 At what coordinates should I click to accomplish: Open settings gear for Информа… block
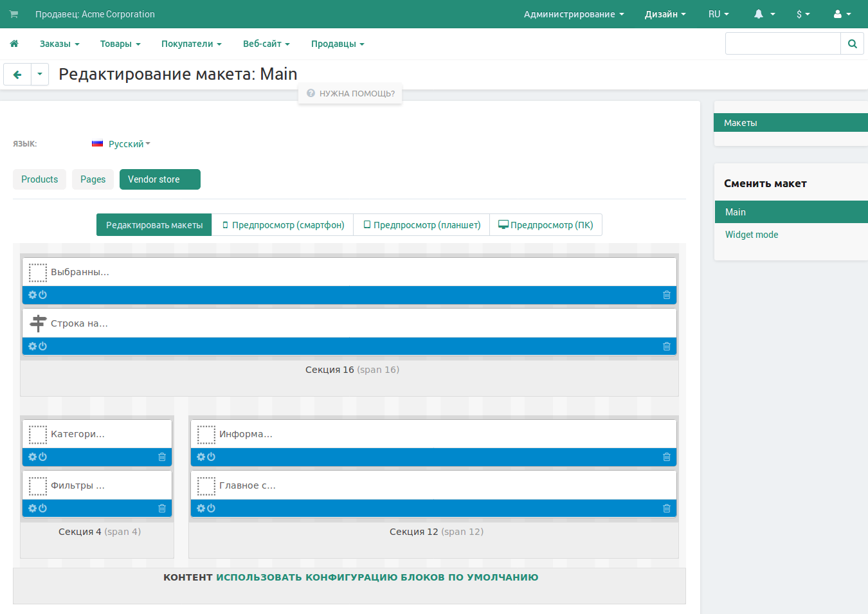[x=201, y=457]
